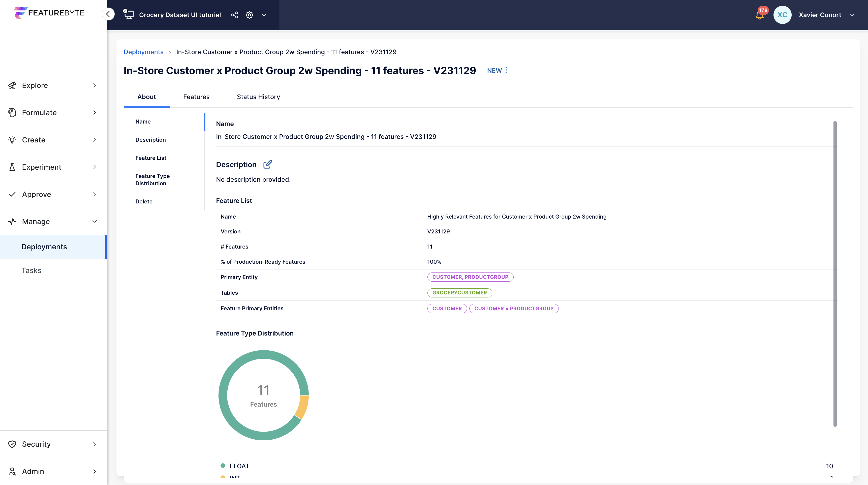
Task: Click the GROCERYCUSTOMER table tag
Action: pyautogui.click(x=460, y=293)
